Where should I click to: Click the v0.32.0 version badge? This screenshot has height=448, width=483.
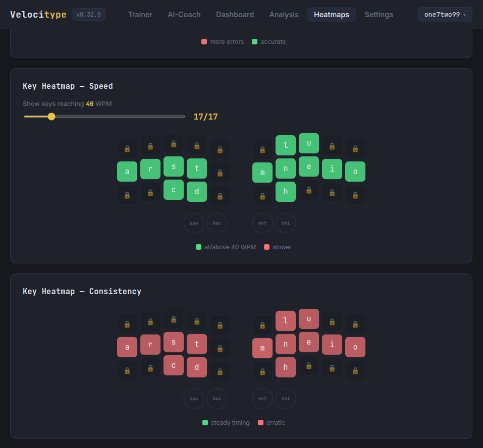88,15
